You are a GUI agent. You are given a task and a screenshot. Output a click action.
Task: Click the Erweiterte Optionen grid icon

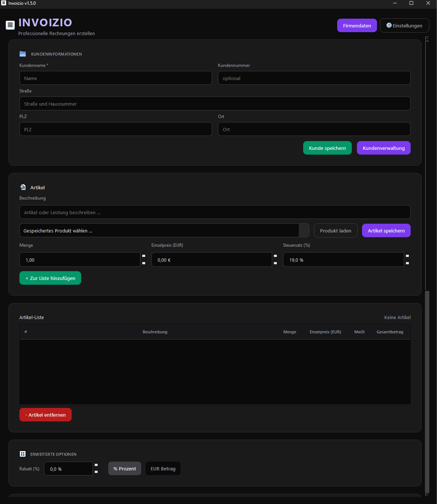23,454
